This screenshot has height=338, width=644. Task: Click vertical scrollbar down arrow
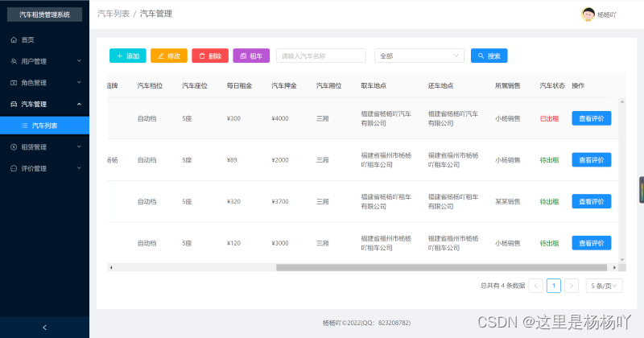(622, 260)
